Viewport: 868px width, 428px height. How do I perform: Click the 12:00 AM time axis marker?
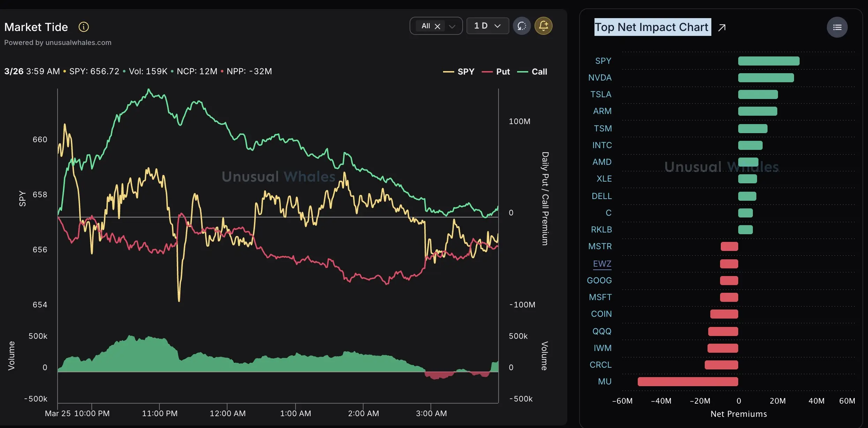point(227,413)
